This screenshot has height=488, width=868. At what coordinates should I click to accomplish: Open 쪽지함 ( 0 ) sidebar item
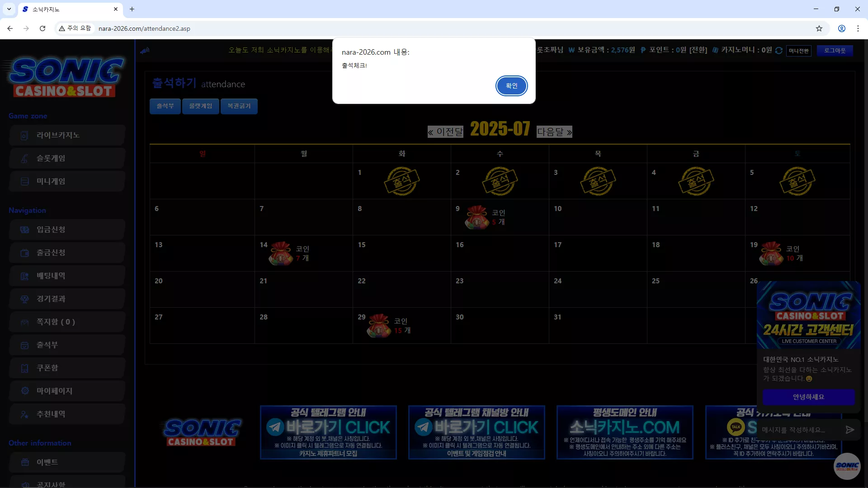[67, 322]
